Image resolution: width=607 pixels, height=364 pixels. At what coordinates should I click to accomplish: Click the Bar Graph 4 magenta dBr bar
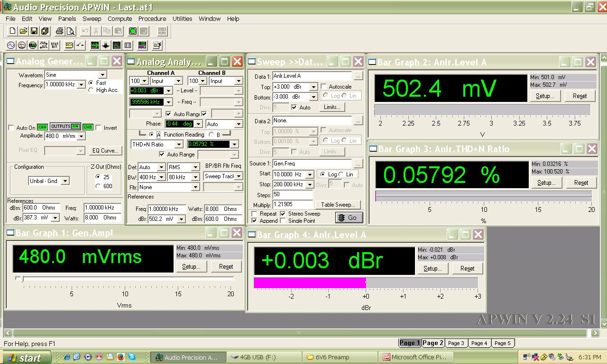coord(310,283)
